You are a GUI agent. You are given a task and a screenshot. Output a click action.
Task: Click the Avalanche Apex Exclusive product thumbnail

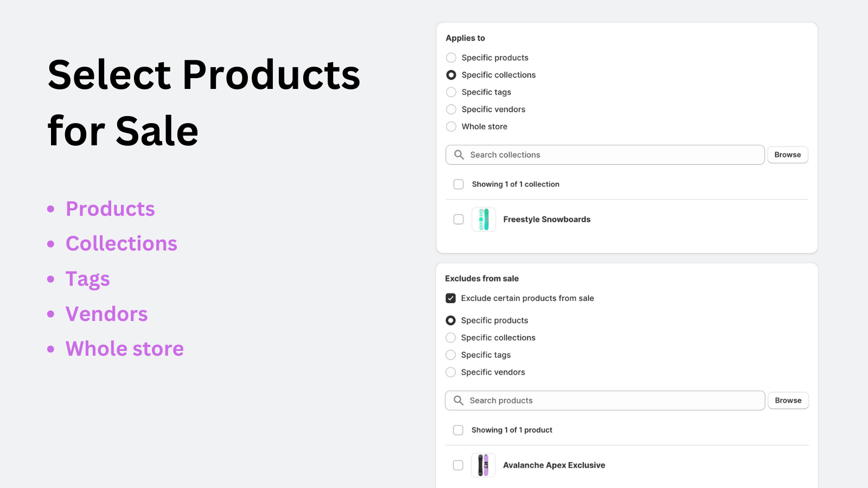coord(483,465)
